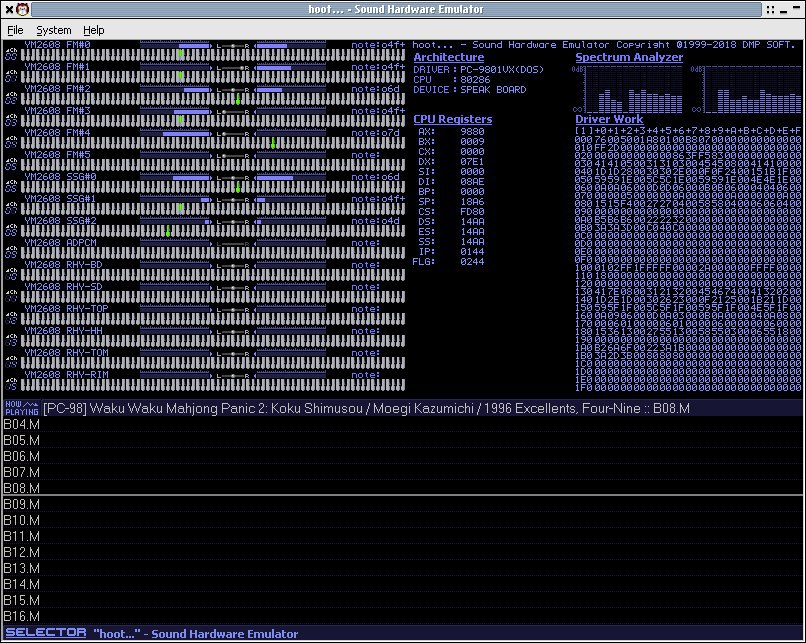Toggle the channel mute icon beside YM2608 FM#3
Viewport: 806px width, 643px height.
click(11, 120)
